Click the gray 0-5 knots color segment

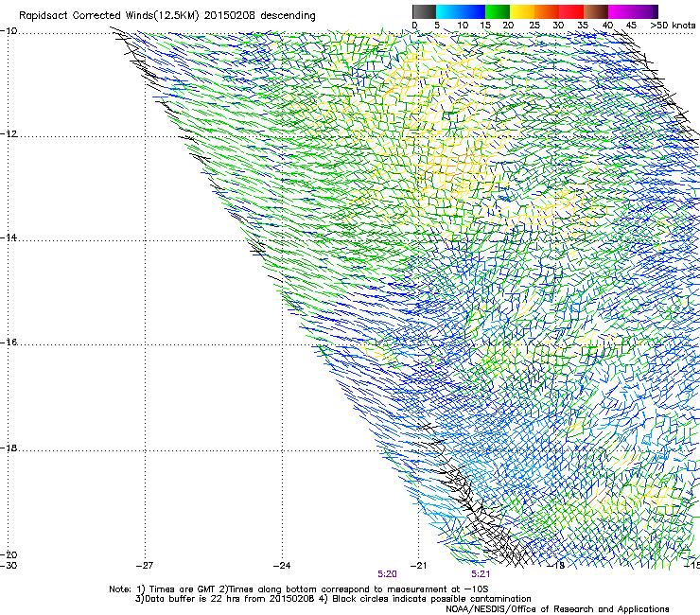[x=424, y=11]
